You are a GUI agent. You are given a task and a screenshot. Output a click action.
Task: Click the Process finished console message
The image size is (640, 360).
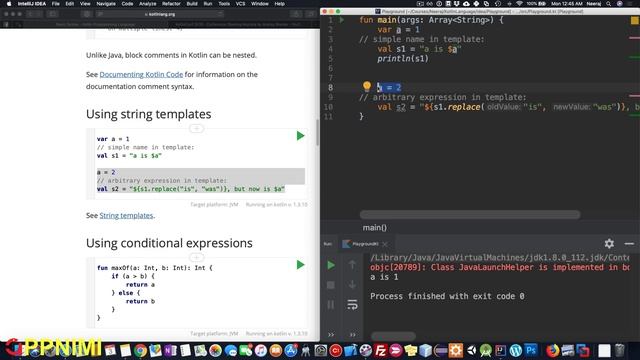tap(447, 296)
